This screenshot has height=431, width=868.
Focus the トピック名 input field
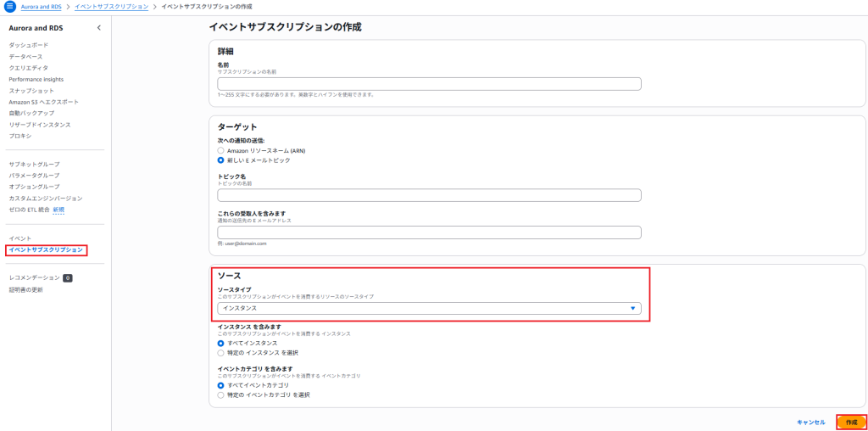pos(429,195)
